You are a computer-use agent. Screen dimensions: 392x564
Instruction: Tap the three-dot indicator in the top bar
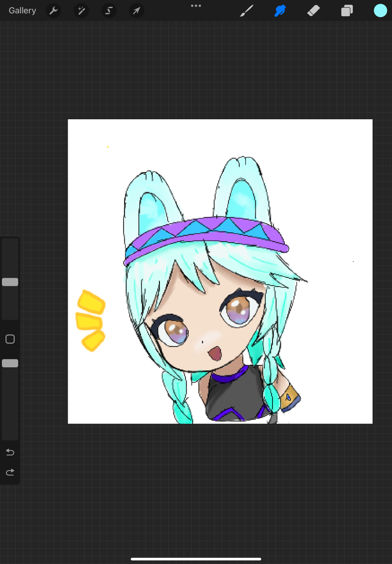coord(196,5)
